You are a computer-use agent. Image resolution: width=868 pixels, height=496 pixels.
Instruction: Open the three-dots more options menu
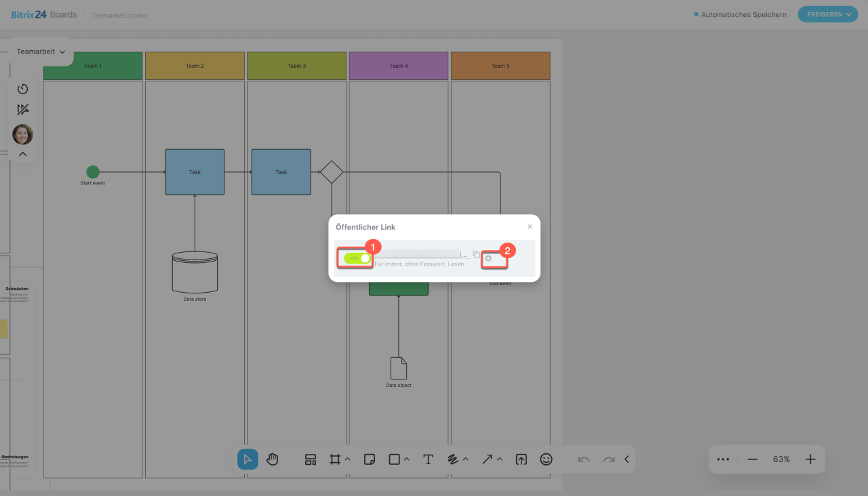click(x=723, y=459)
